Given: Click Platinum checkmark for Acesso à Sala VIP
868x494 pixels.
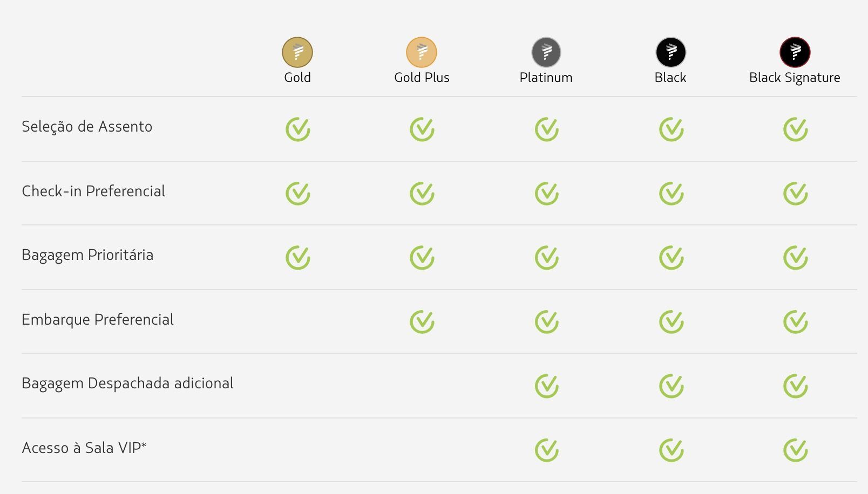Looking at the screenshot, I should tap(547, 450).
